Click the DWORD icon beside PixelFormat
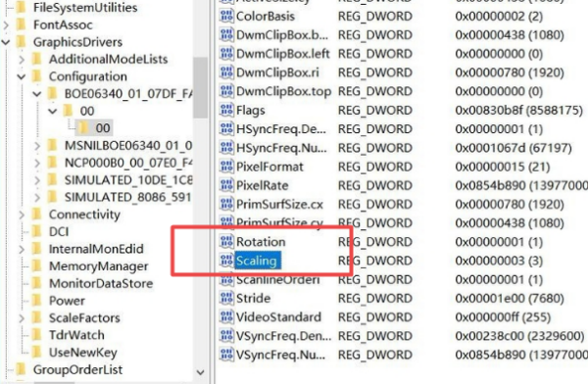 pos(226,167)
